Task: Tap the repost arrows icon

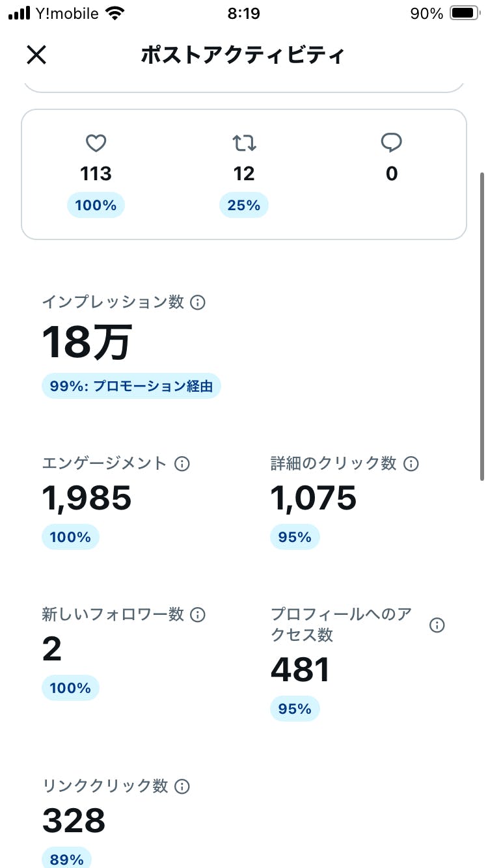Action: [244, 143]
